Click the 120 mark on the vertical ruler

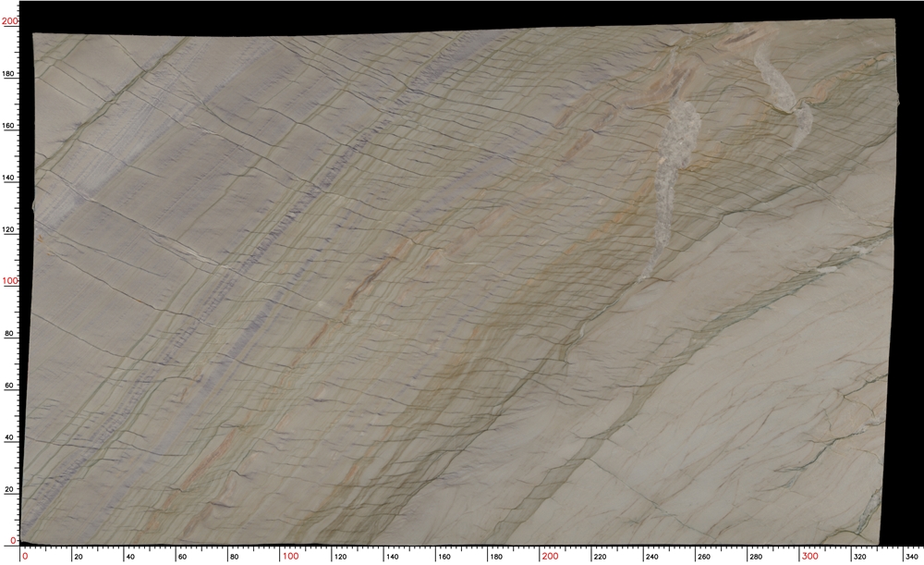coord(9,229)
